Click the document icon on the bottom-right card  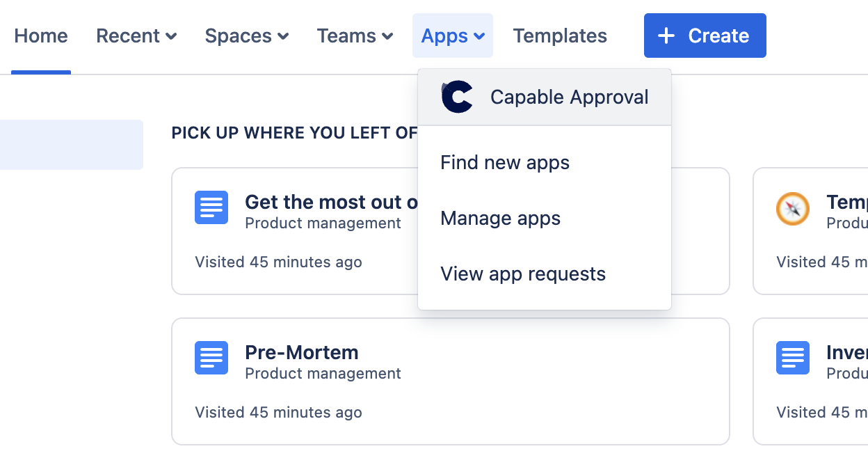coord(793,358)
